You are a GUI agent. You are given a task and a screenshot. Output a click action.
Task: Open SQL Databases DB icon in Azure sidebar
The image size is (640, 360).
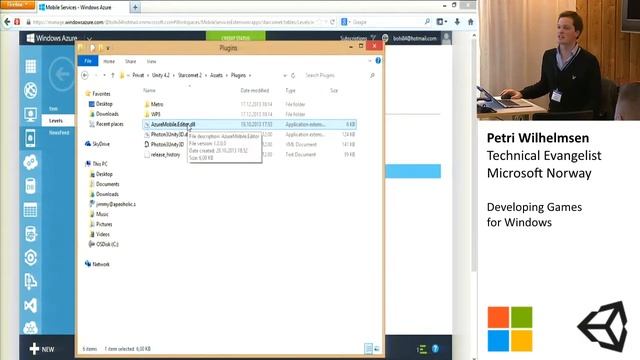click(x=31, y=186)
